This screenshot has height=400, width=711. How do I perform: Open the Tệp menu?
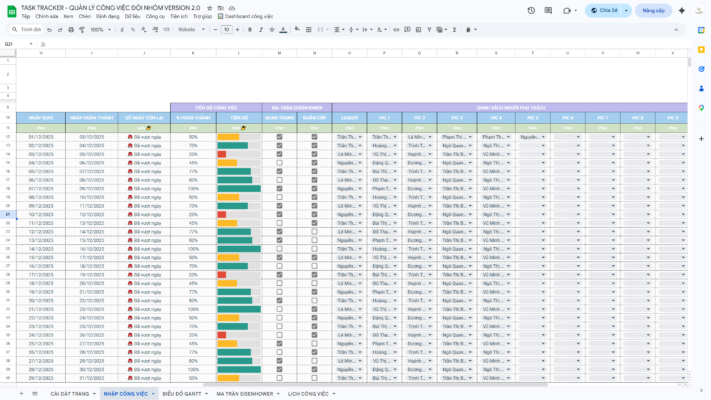pyautogui.click(x=25, y=16)
